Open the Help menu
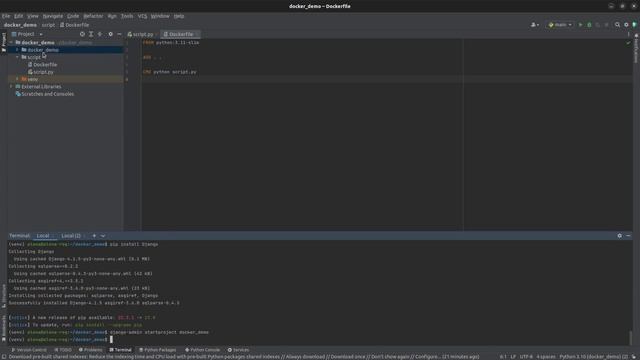Viewport: 640px width, 360px height. [x=179, y=16]
